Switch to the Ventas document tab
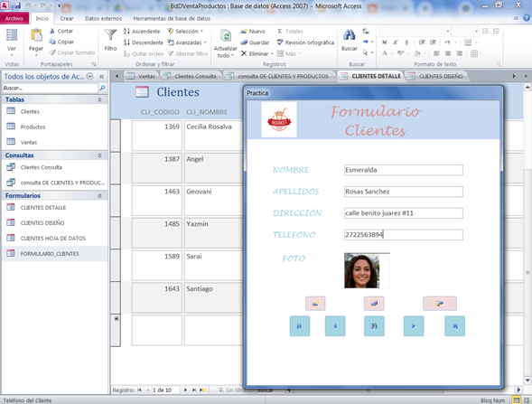The height and width of the screenshot is (404, 532). pyautogui.click(x=141, y=77)
